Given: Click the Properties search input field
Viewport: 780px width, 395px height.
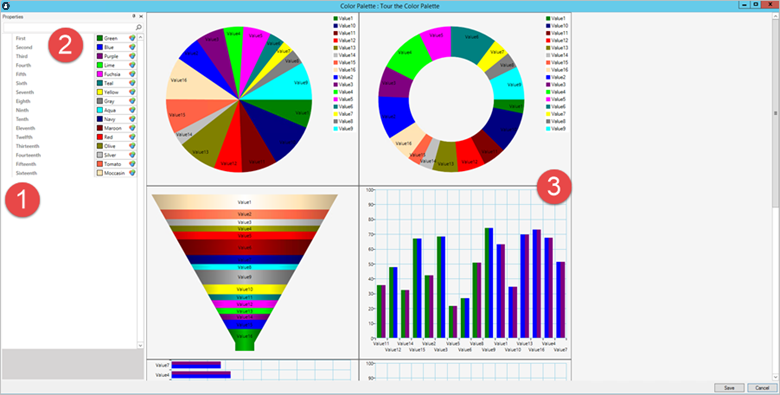Looking at the screenshot, I should pos(69,27).
